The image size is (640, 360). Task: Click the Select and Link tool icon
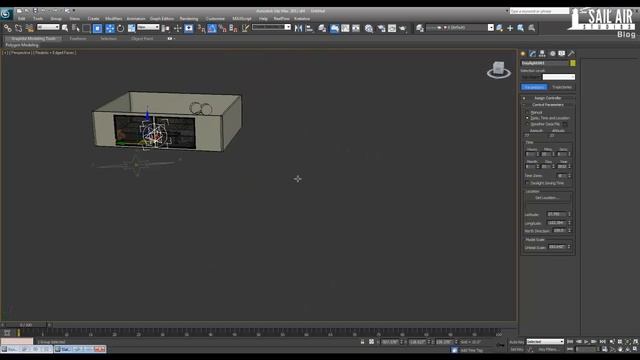8,28
